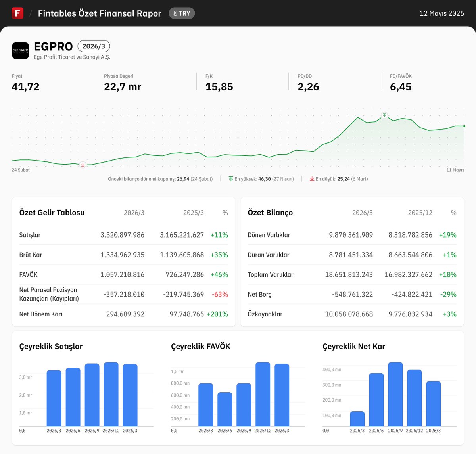Click the 'Çeyreklik FAVÖK' chart title
The width and height of the screenshot is (476, 454).
pyautogui.click(x=201, y=346)
